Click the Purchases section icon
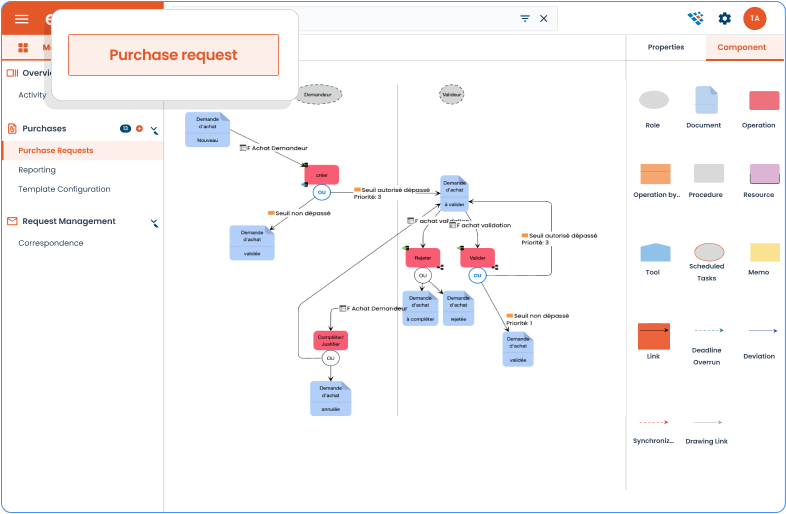 click(x=12, y=129)
